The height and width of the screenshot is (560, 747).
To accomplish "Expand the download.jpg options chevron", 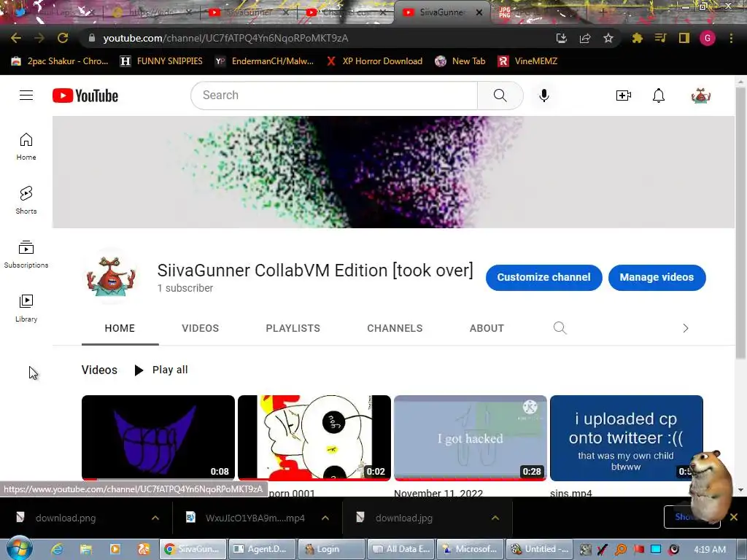I will (x=495, y=518).
